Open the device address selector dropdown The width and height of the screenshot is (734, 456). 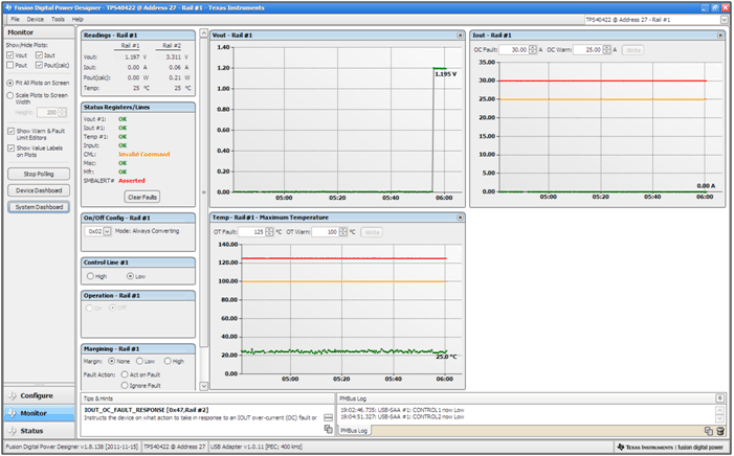[724, 19]
